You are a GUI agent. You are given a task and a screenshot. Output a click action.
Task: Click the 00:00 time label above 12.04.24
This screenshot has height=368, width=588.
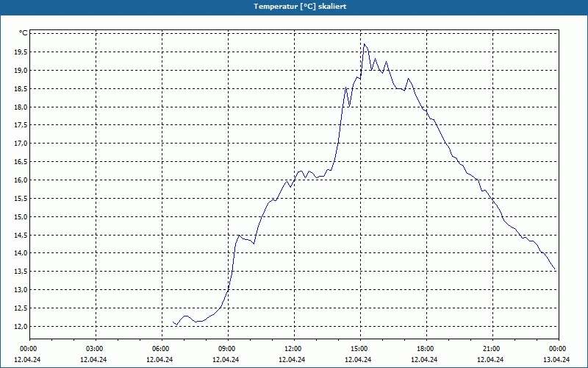(27, 348)
